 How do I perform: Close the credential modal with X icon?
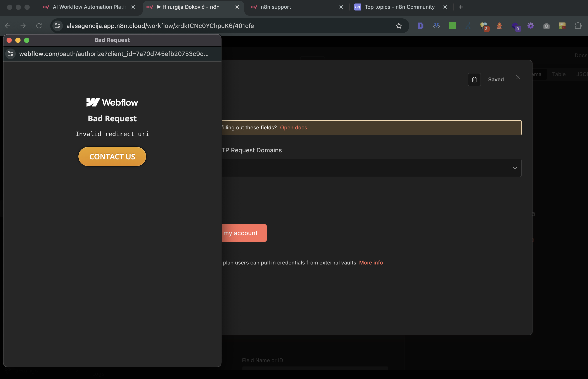coord(518,78)
